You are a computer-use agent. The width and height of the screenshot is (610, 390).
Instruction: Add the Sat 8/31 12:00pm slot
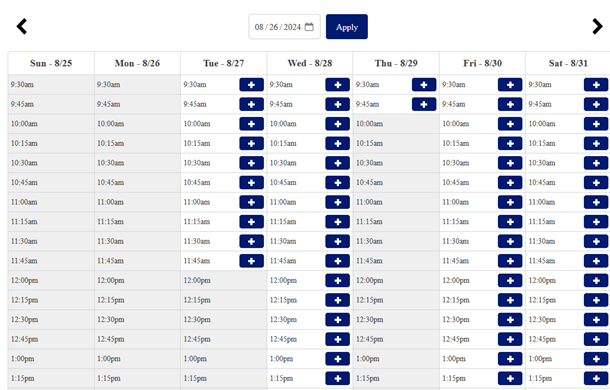(x=596, y=281)
